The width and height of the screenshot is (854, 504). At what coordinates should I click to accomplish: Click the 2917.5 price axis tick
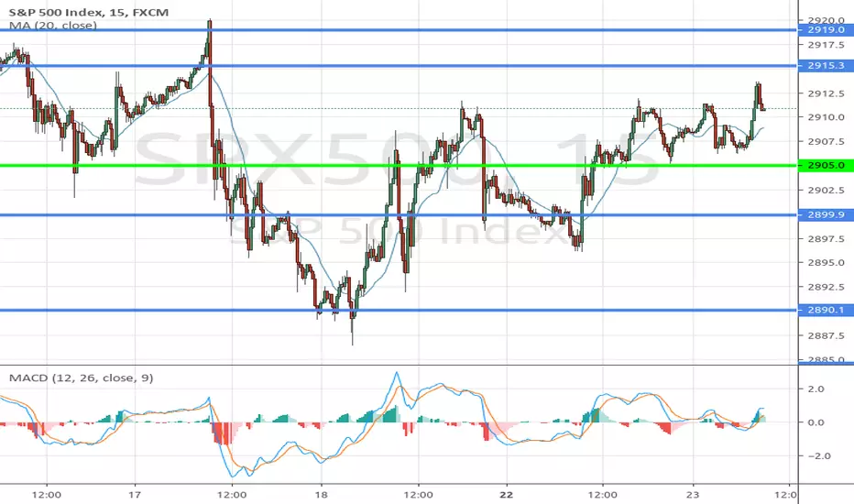point(827,45)
